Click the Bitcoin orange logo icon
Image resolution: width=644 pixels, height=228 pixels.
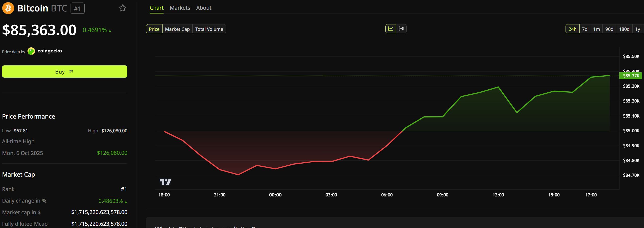8,8
